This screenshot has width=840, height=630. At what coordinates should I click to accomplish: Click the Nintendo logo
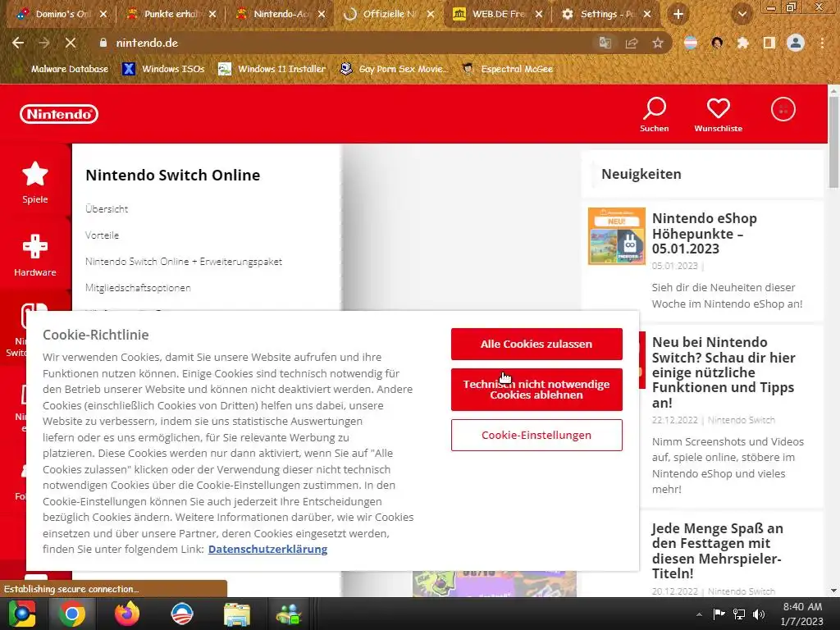click(59, 114)
